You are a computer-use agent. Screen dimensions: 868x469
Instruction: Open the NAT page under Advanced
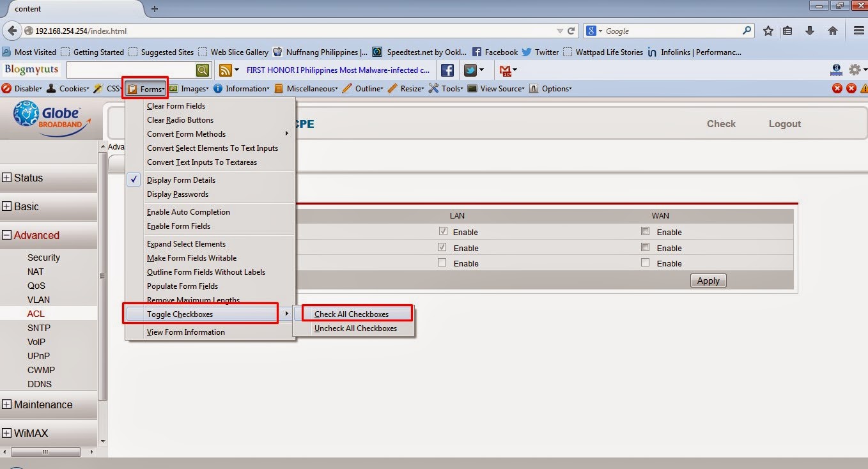pos(36,272)
